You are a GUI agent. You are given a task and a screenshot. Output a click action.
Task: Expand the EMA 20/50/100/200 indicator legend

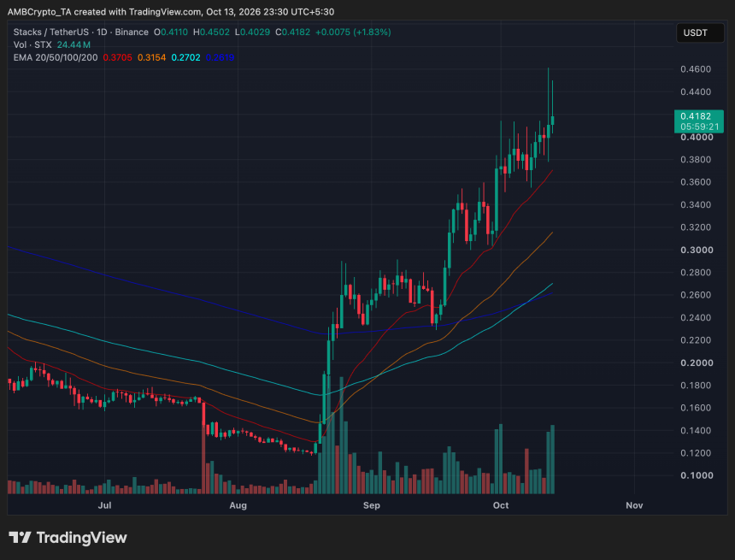coord(56,57)
